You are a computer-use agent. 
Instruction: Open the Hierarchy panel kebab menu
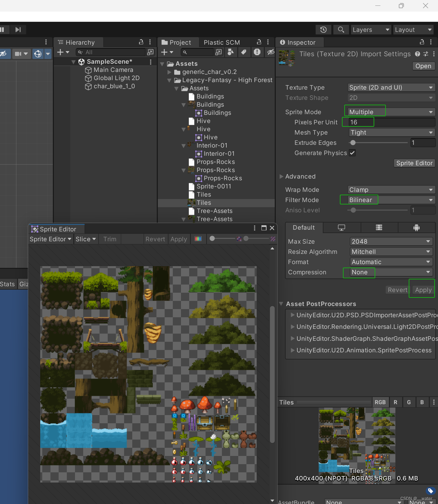pyautogui.click(x=150, y=42)
